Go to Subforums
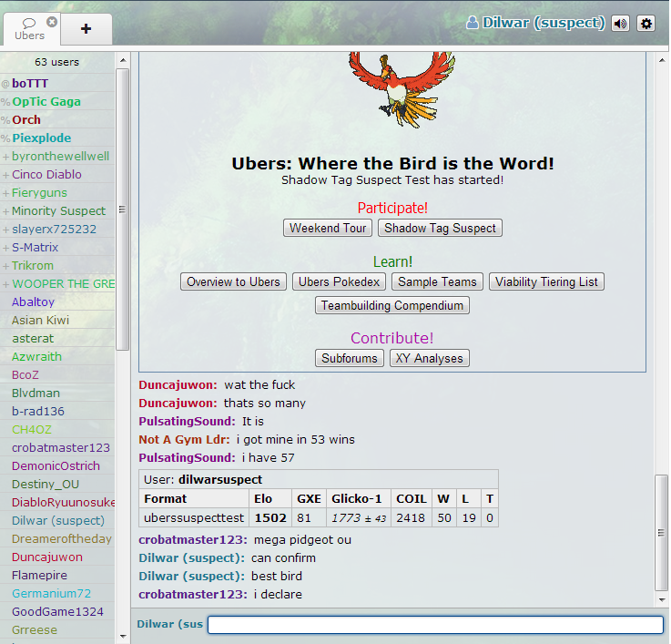671x644 pixels. (350, 359)
